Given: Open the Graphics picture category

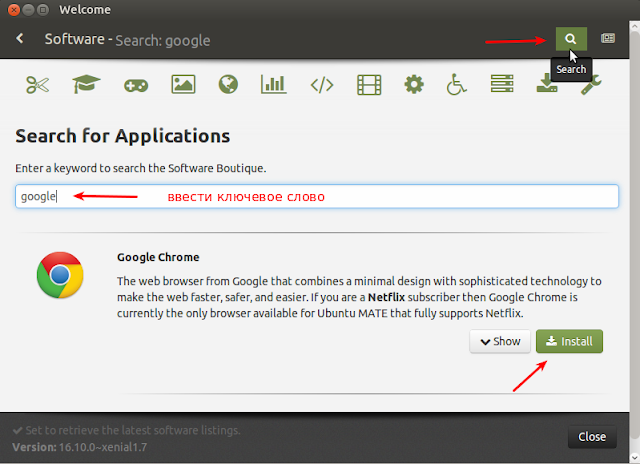Looking at the screenshot, I should (183, 84).
